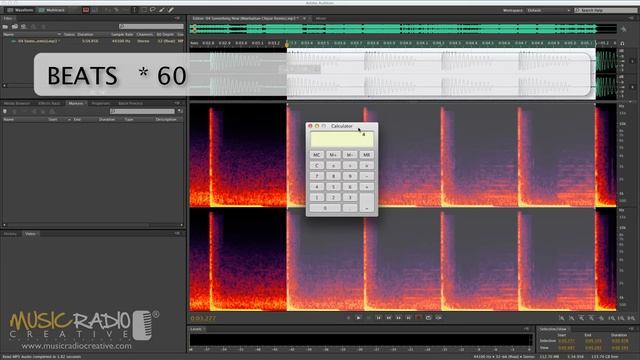Click the 4 key in Calculator
640x360 pixels.
pyautogui.click(x=317, y=187)
